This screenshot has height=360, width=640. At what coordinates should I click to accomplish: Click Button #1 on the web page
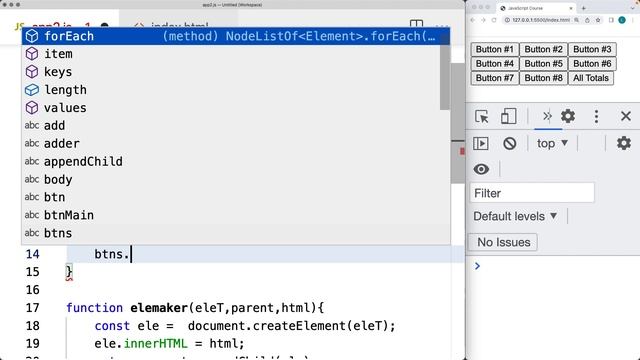(x=494, y=49)
